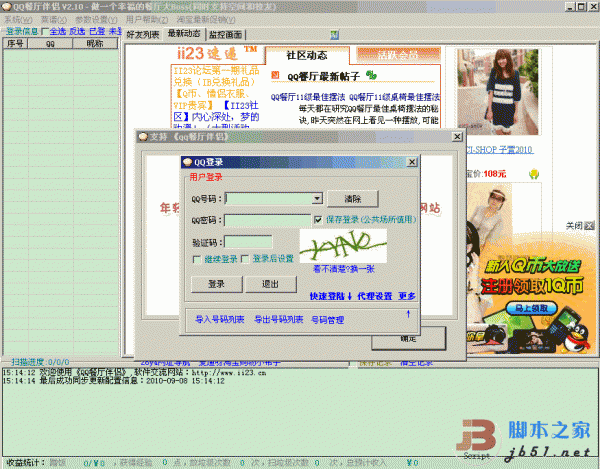
Task: Open the QQ餐厅11级最佳摆法 post link
Action: click(x=308, y=97)
